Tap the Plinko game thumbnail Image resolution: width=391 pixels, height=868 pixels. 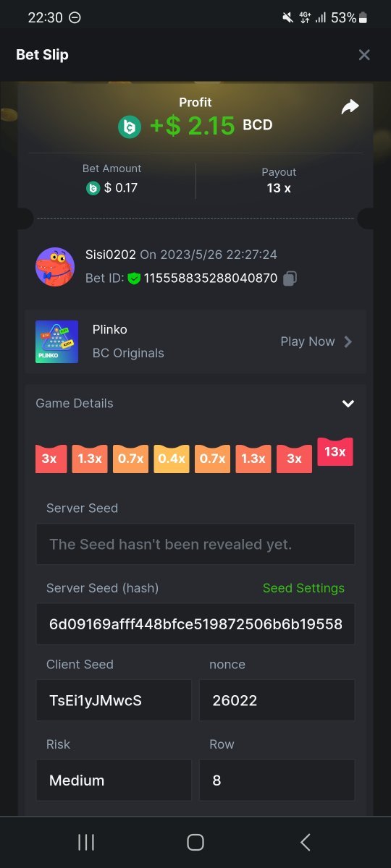pos(57,341)
